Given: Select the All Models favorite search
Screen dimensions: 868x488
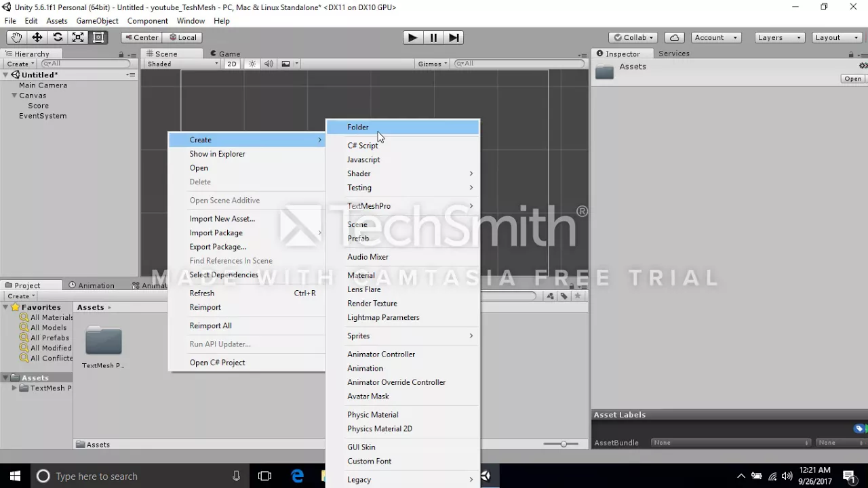Looking at the screenshot, I should [43, 327].
